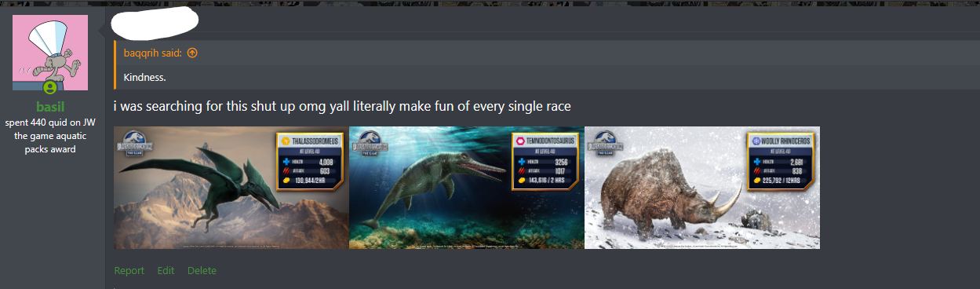The width and height of the screenshot is (980, 289).
Task: Open the Woolly Rhinoceros image attachment
Action: [702, 188]
